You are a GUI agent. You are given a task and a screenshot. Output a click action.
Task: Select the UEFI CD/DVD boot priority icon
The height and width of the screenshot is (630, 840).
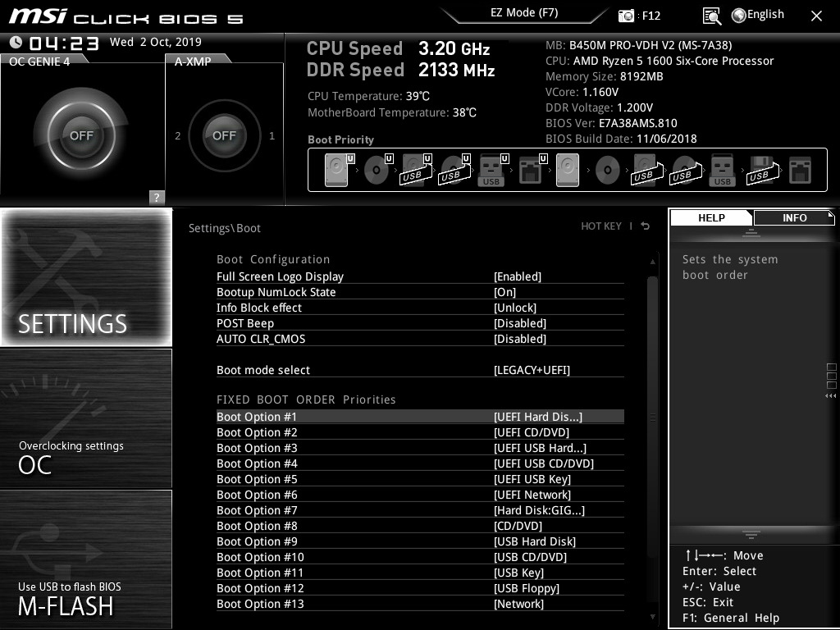click(x=378, y=170)
